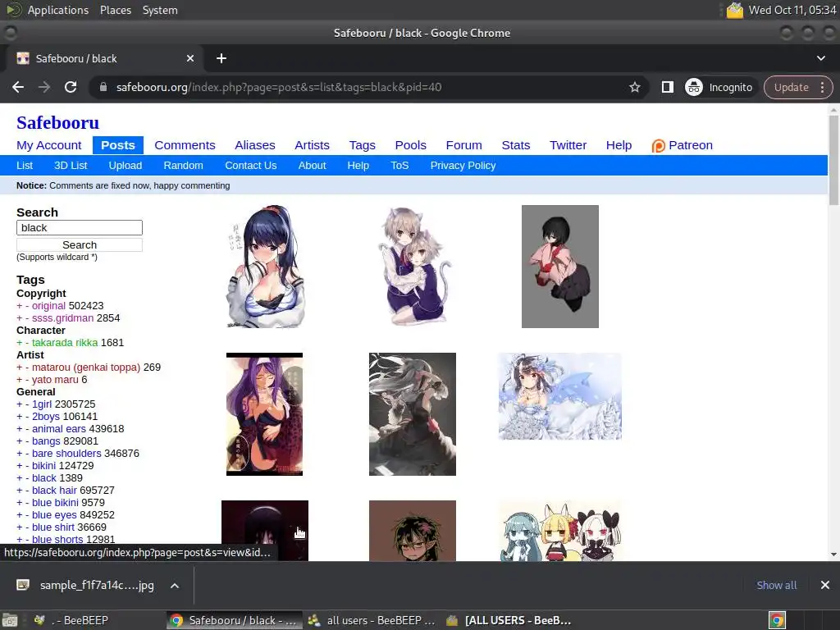Click Upload in the blue submenu
This screenshot has height=630, width=840.
pyautogui.click(x=126, y=166)
